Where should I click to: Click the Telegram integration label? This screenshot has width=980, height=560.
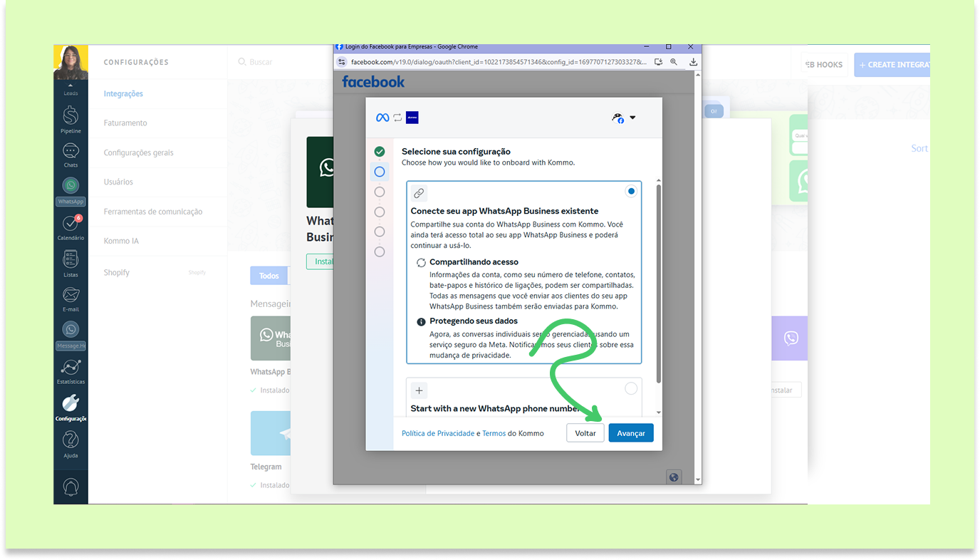266,467
